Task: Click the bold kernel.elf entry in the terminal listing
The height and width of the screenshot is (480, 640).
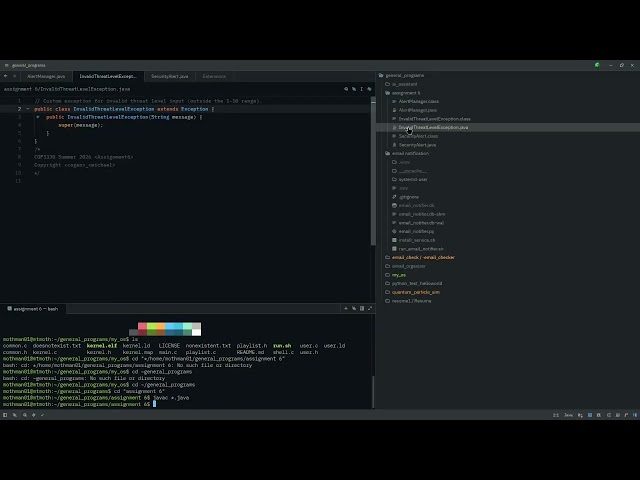Action: click(102, 346)
